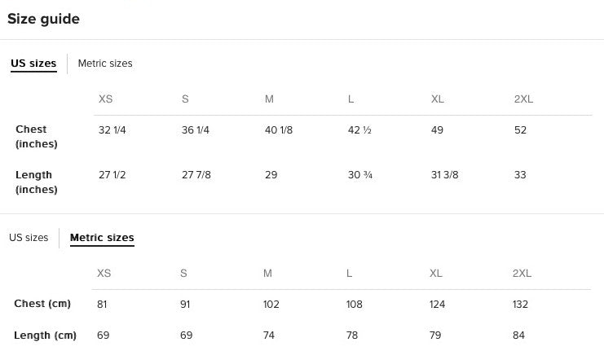The image size is (604, 364).
Task: Select chest value 42 ½ for size L
Action: coord(359,130)
